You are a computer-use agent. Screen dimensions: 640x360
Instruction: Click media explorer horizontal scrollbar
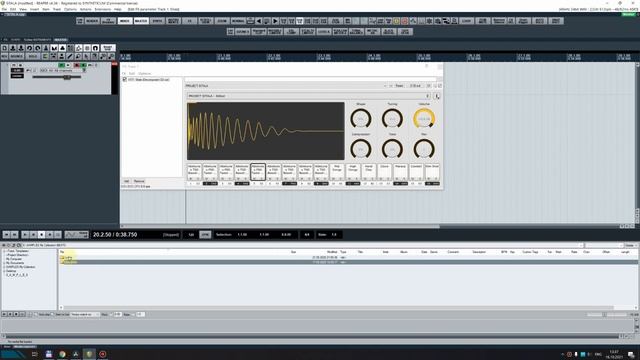338,308
